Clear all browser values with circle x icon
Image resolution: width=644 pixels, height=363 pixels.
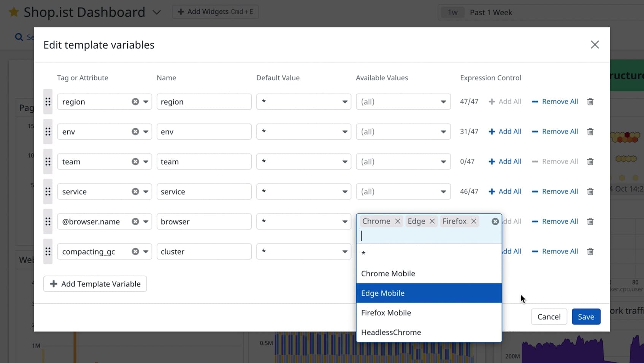click(495, 221)
